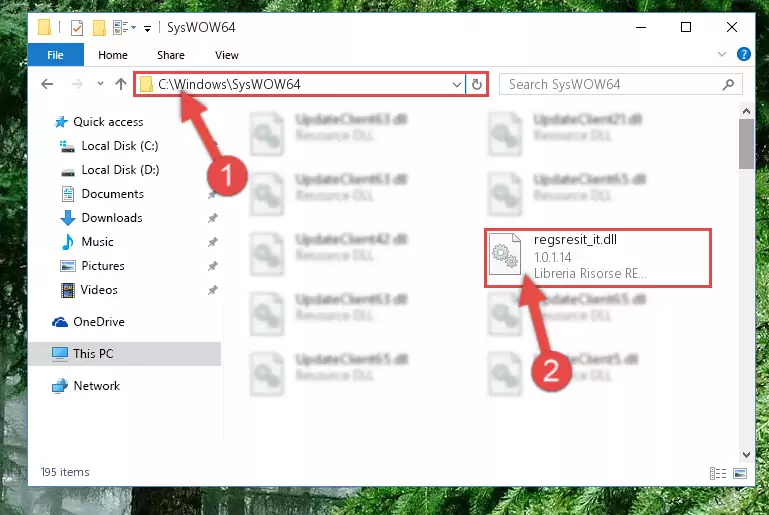Click the scrollbar up arrow
769x515 pixels.
(x=746, y=111)
